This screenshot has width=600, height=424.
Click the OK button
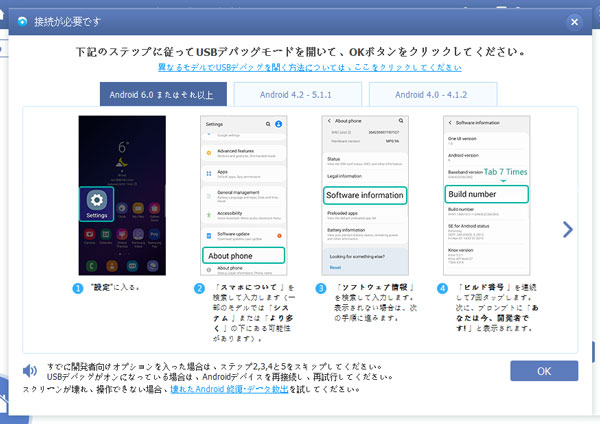[x=544, y=371]
